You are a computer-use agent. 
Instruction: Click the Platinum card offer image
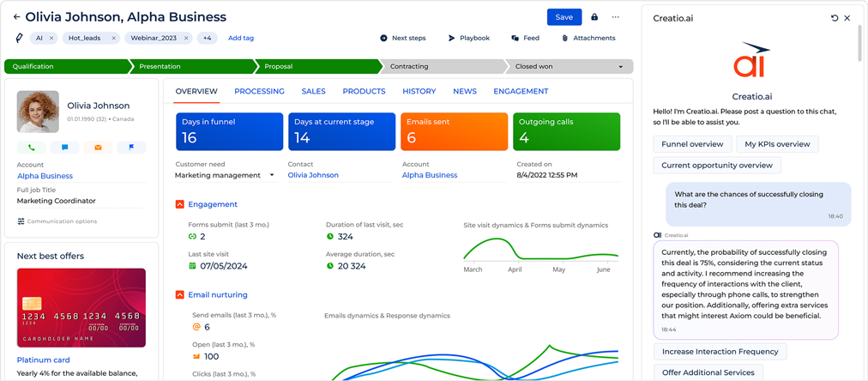click(x=81, y=308)
